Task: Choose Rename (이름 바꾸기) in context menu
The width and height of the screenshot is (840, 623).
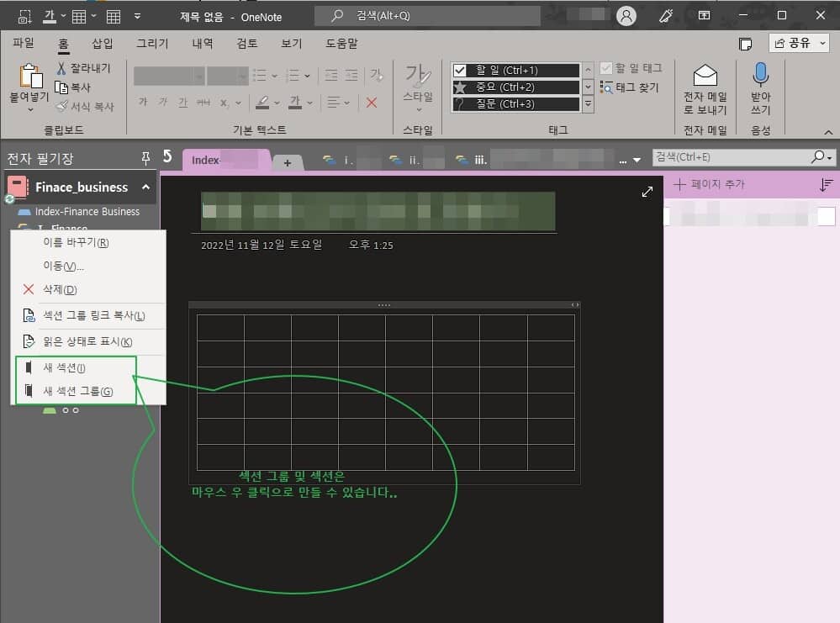Action: point(88,243)
